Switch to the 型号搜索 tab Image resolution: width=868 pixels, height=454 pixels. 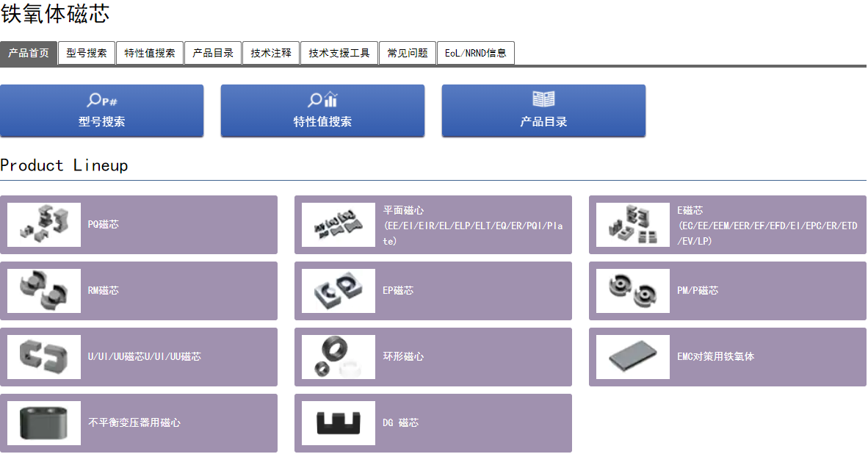(87, 53)
